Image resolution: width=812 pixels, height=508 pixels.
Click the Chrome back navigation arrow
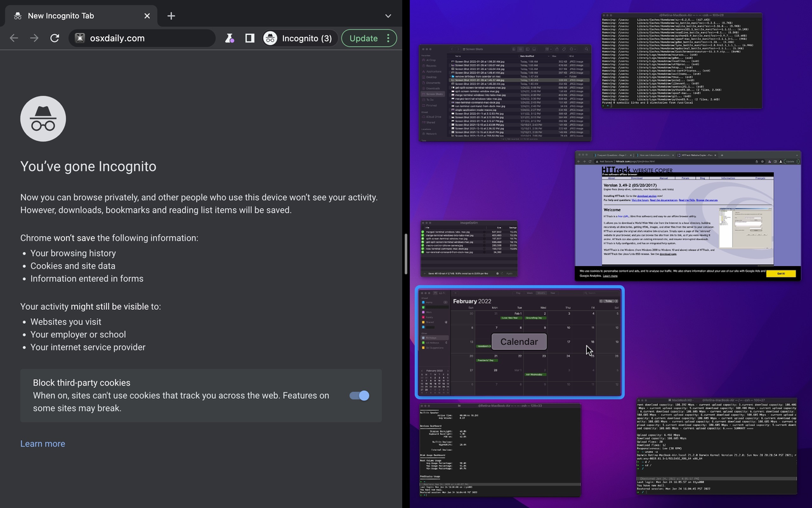point(13,38)
